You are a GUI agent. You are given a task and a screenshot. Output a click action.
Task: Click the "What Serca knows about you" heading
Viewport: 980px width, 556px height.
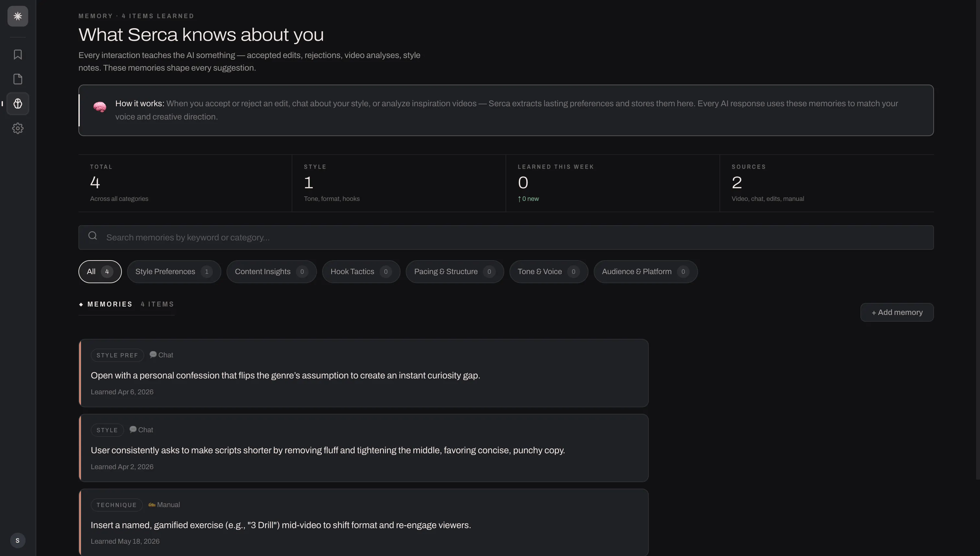[x=201, y=35]
